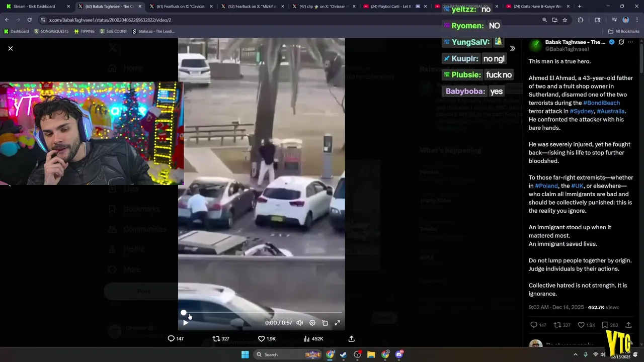Click the taskbar Search box

tap(288, 354)
